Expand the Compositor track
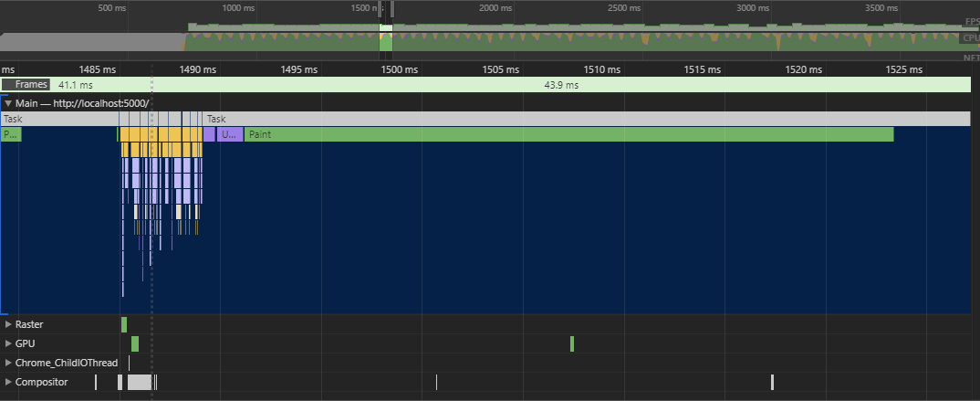This screenshot has height=401, width=980. coord(8,382)
